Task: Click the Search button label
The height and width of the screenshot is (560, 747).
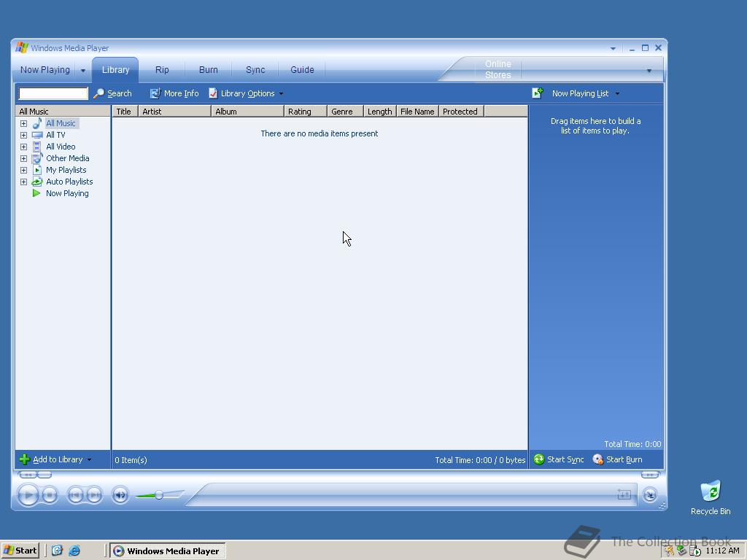Action: point(120,93)
